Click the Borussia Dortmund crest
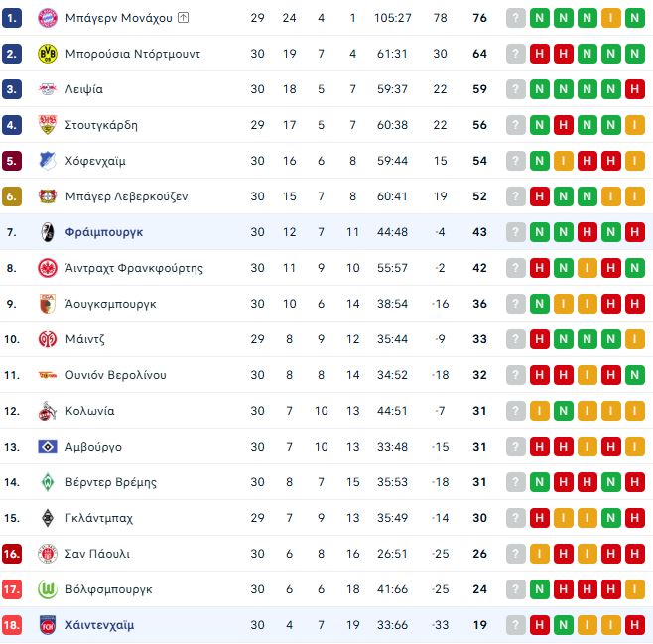The height and width of the screenshot is (644, 653). pos(46,54)
